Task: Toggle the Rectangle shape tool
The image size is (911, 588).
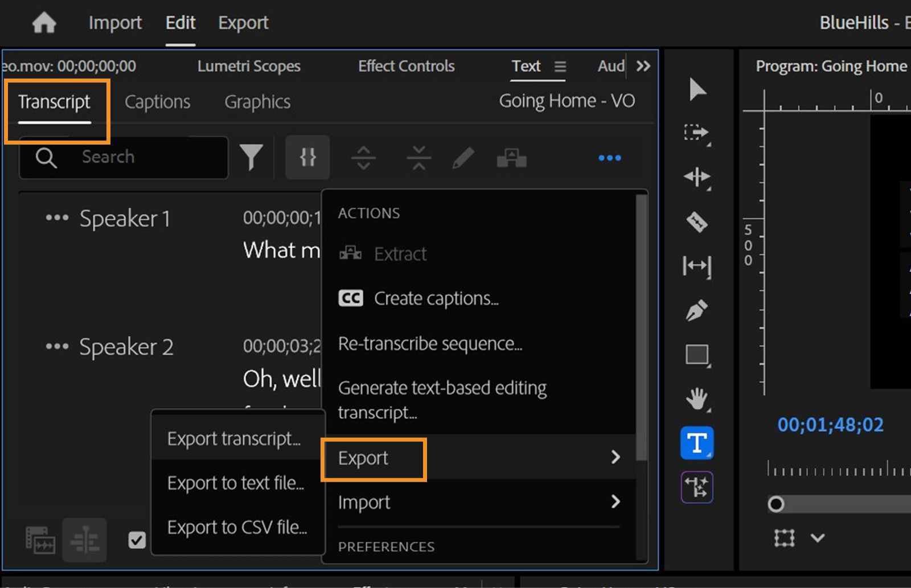Action: [x=697, y=356]
